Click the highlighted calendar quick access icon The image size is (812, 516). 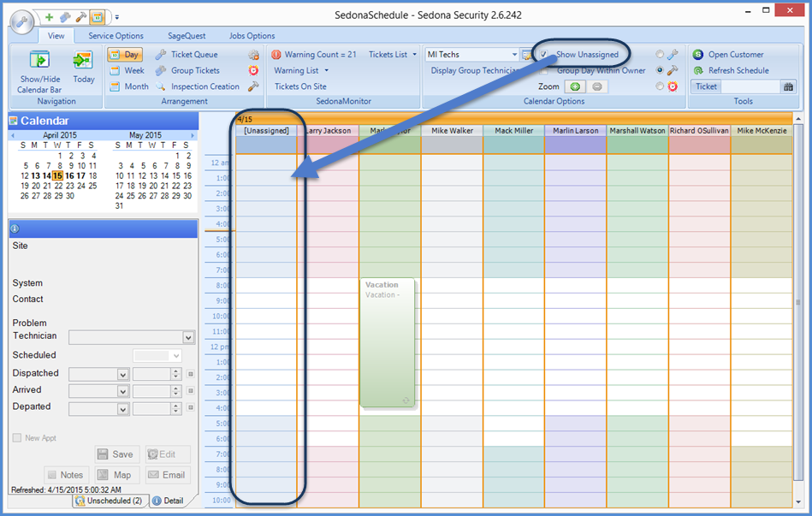coord(97,17)
